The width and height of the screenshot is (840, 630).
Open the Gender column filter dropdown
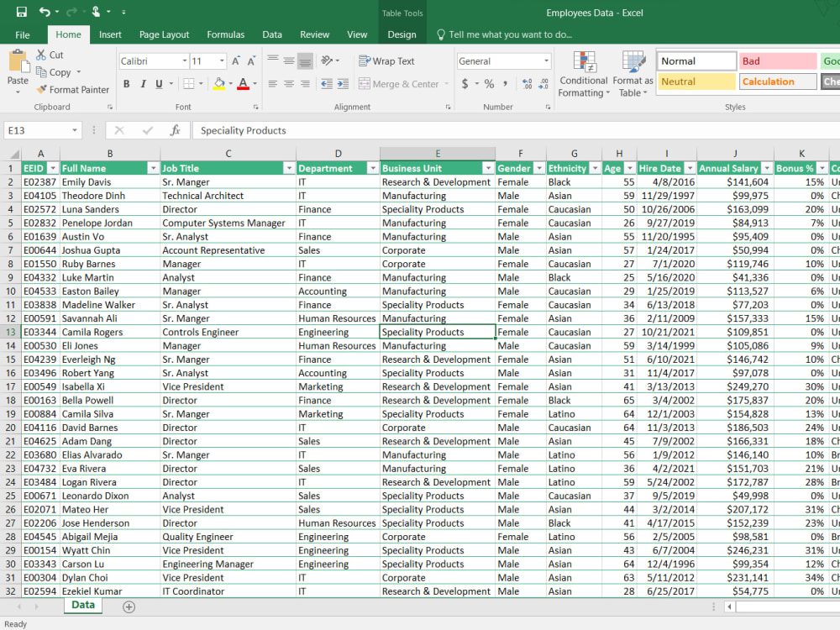(539, 168)
